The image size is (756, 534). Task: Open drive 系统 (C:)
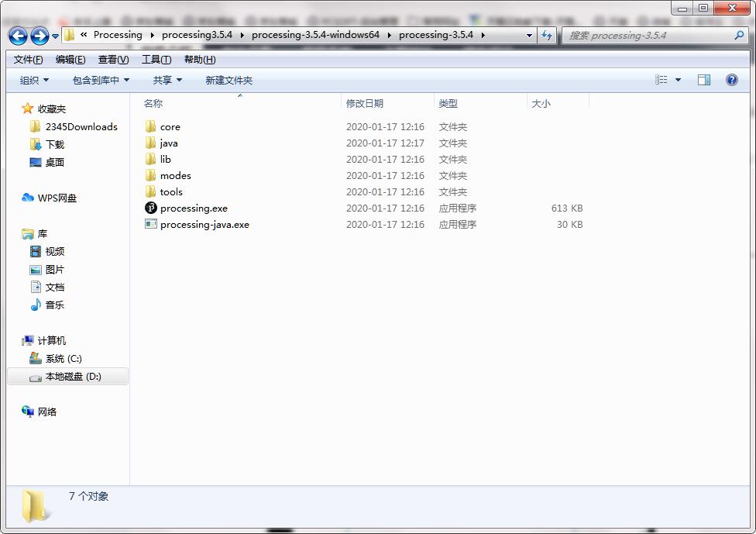click(56, 358)
